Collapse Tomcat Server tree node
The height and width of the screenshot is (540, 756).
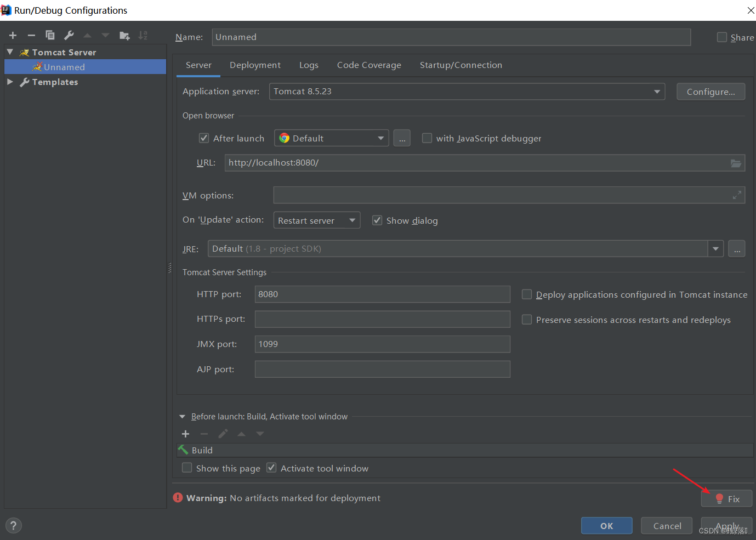[10, 52]
